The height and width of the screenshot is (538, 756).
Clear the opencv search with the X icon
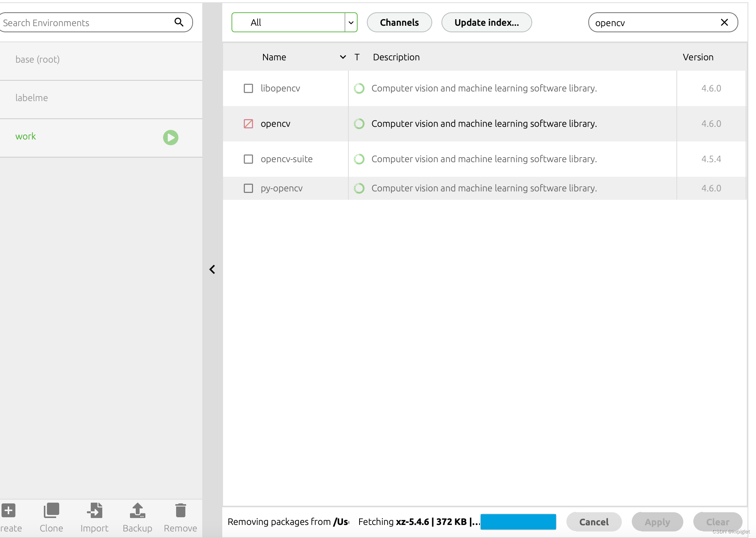tap(724, 22)
